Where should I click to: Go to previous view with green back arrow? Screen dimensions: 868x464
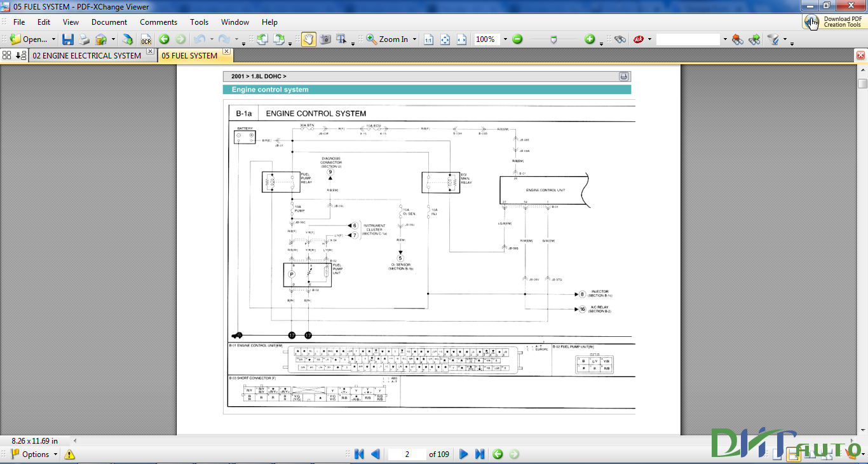coord(164,39)
